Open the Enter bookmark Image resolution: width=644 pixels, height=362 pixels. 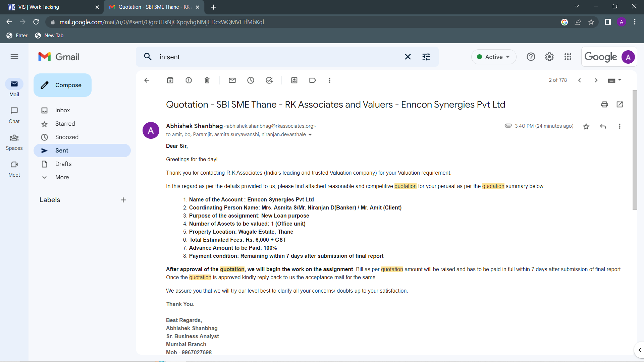[17, 36]
